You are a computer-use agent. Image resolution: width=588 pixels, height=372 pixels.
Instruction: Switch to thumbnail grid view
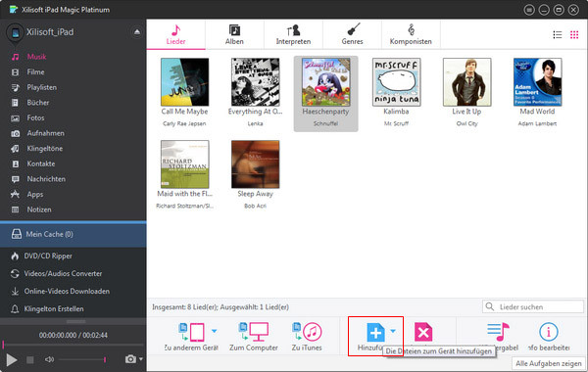pos(574,35)
